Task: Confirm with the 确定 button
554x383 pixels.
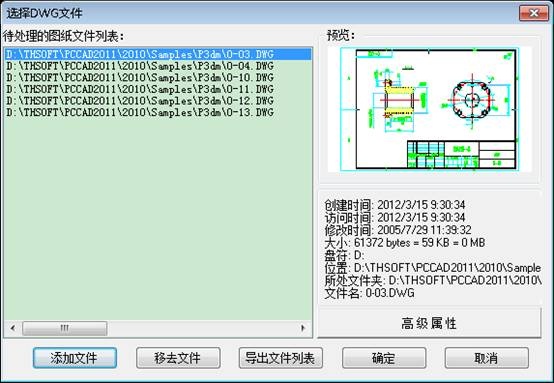Action: 384,358
